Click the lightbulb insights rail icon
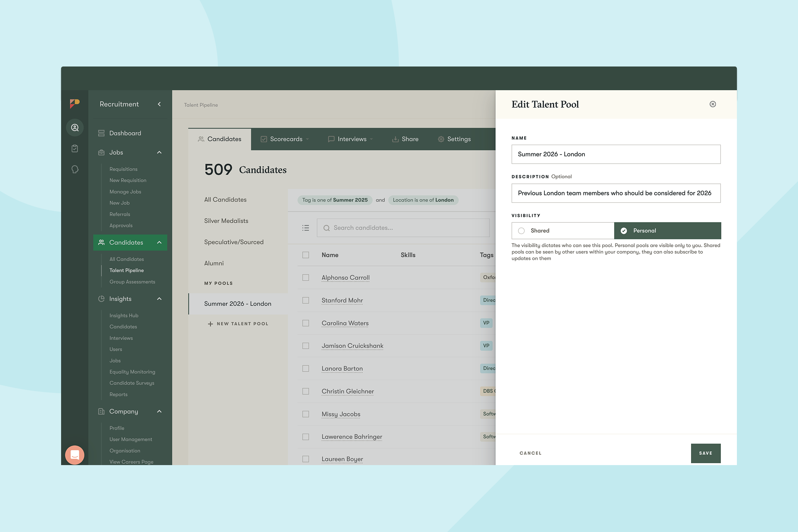The image size is (798, 532). (75, 169)
